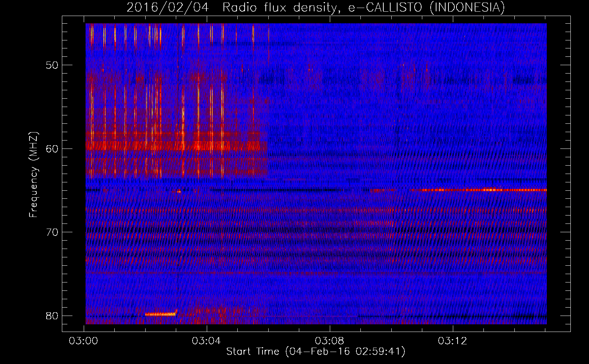
Task: Click the 'Start Time (04-Feb-16 02:59:41)' label
Action: [316, 352]
